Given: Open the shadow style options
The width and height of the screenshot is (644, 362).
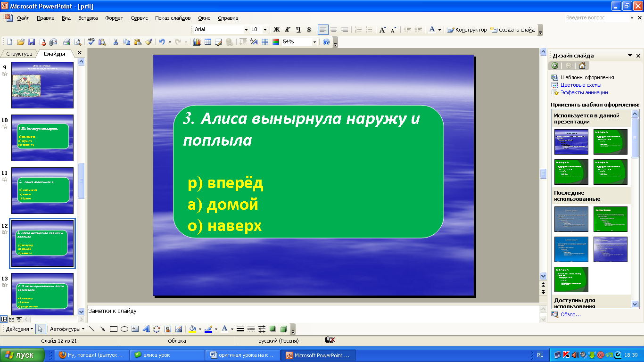Looking at the screenshot, I should tap(272, 329).
